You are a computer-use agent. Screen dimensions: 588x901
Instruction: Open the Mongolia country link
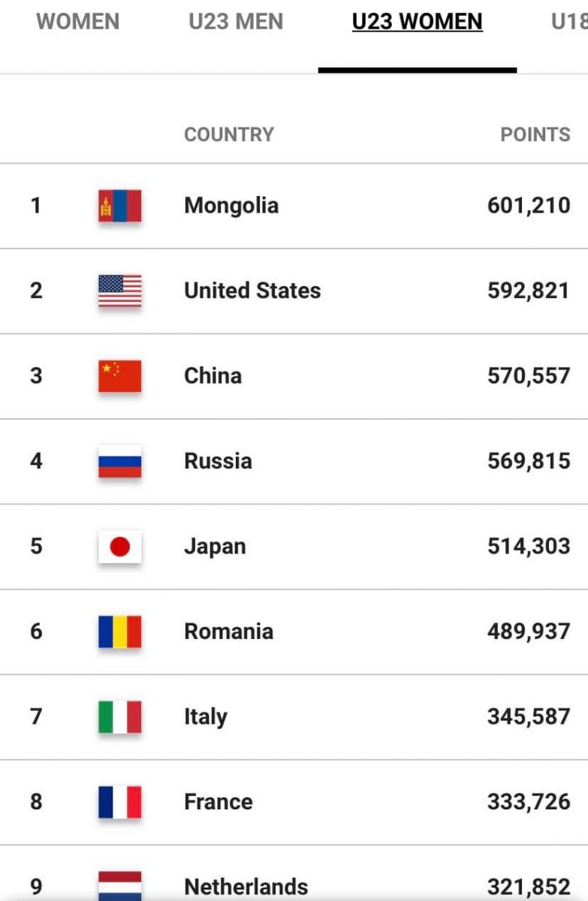231,206
